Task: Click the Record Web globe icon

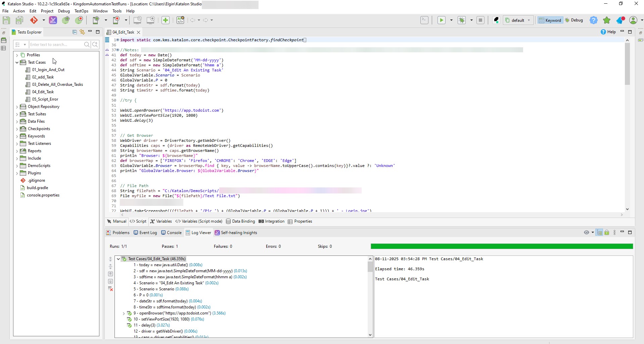Action: coord(79,20)
